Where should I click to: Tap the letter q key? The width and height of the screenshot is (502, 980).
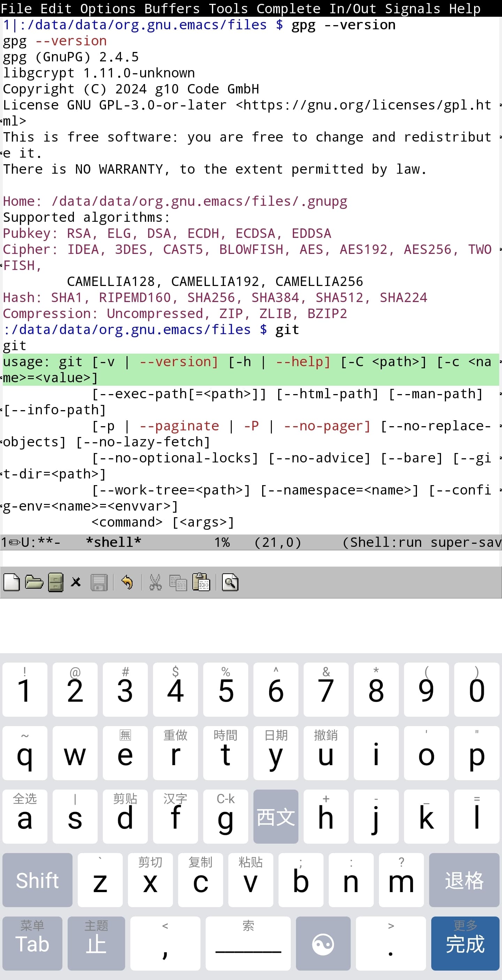25,753
